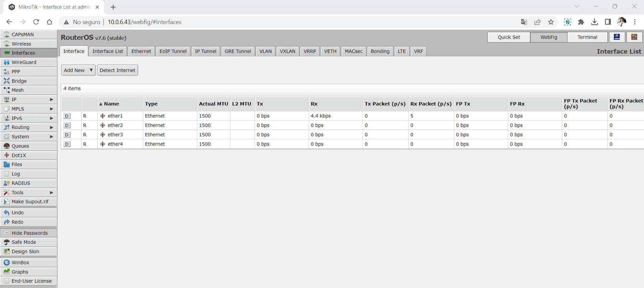Open a new browser tab
644x288 pixels.
tap(113, 7)
